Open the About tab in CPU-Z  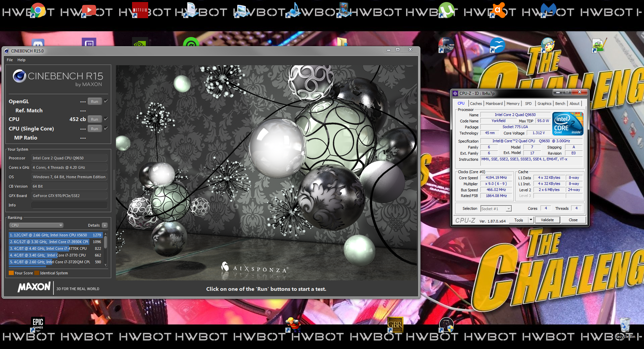tap(574, 104)
